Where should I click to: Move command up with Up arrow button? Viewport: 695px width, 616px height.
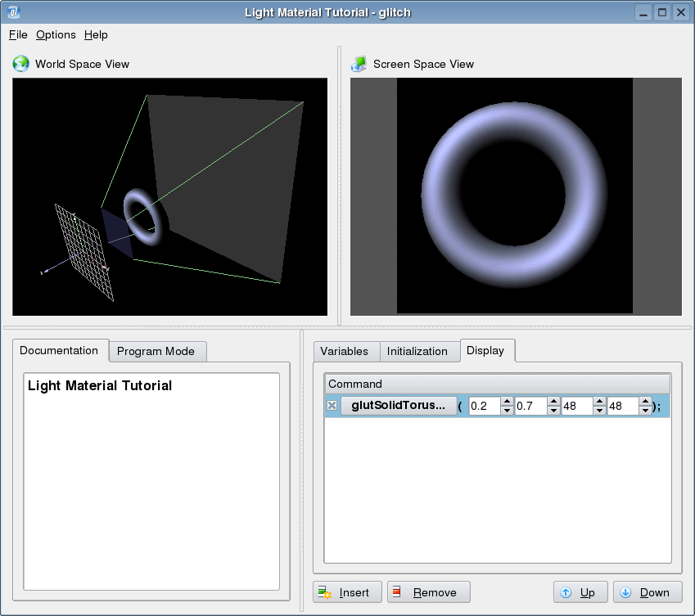(580, 592)
